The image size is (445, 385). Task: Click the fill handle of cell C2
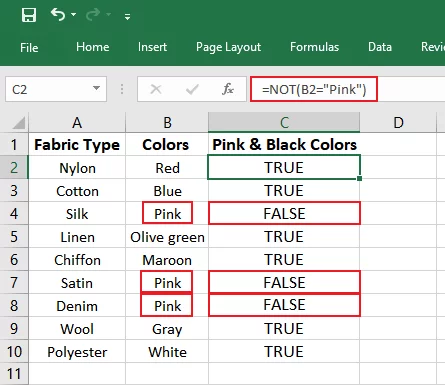(x=359, y=178)
